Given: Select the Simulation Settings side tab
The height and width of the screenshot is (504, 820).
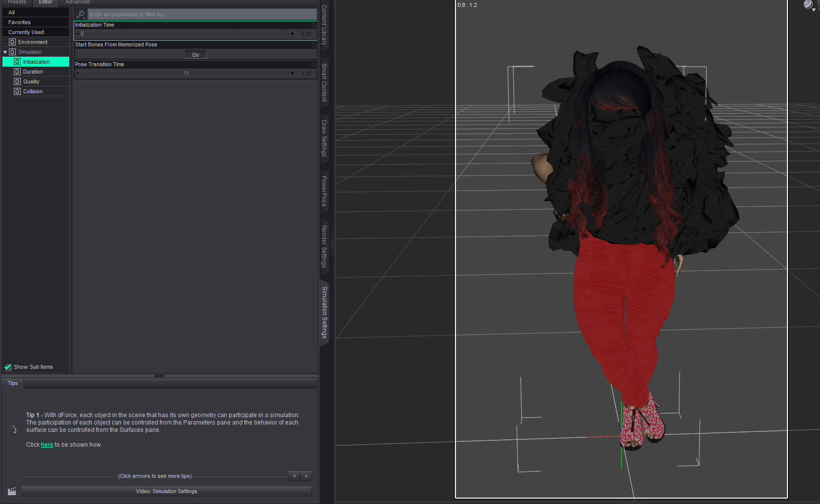Looking at the screenshot, I should tap(324, 312).
